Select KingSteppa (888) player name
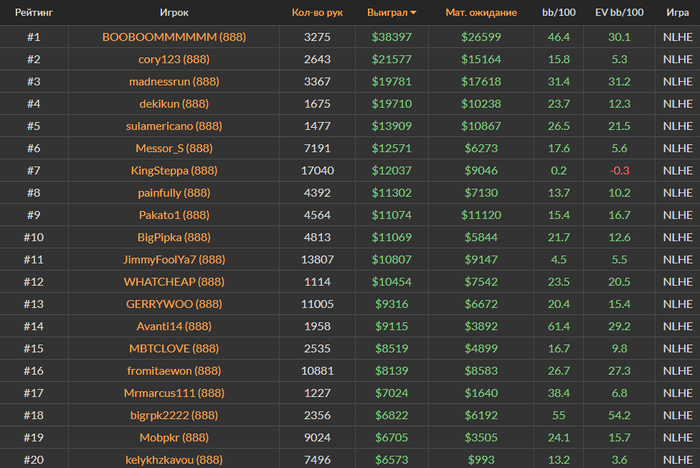Image resolution: width=700 pixels, height=468 pixels. point(174,171)
